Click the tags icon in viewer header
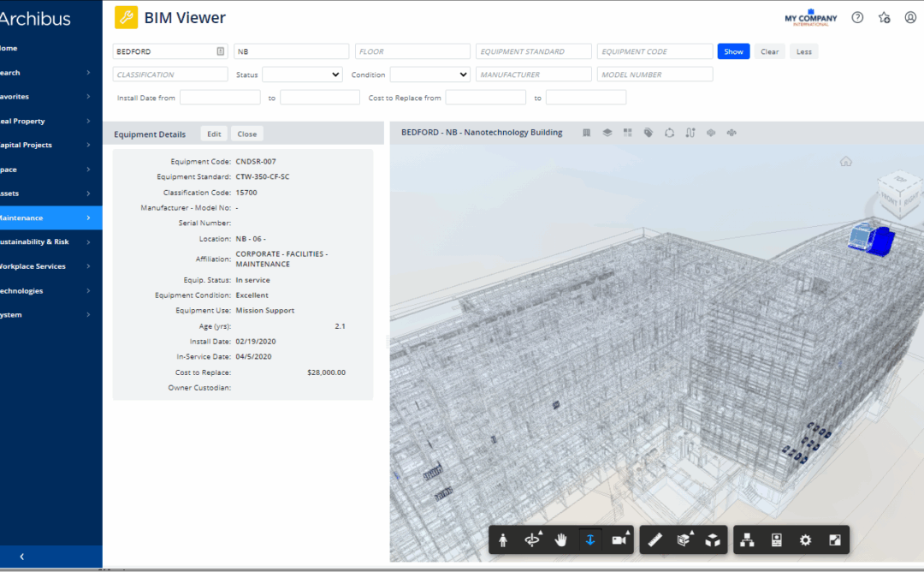Viewport: 924px width, 578px height. [649, 133]
